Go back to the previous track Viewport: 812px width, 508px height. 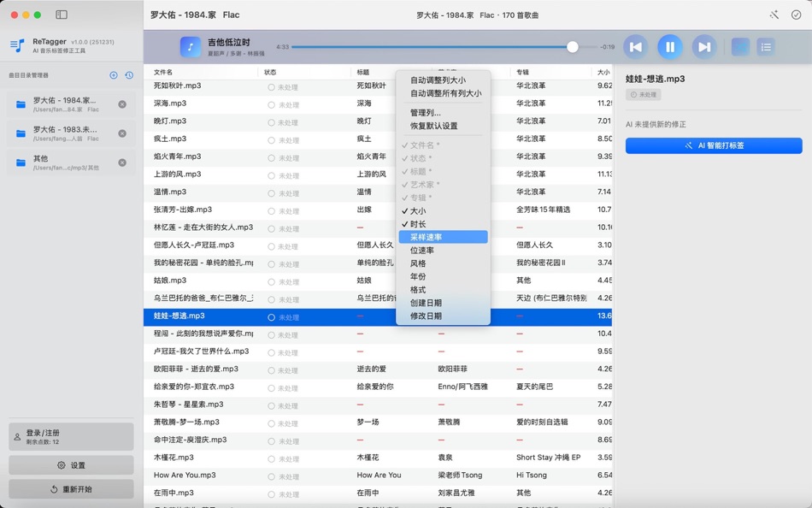[636, 47]
